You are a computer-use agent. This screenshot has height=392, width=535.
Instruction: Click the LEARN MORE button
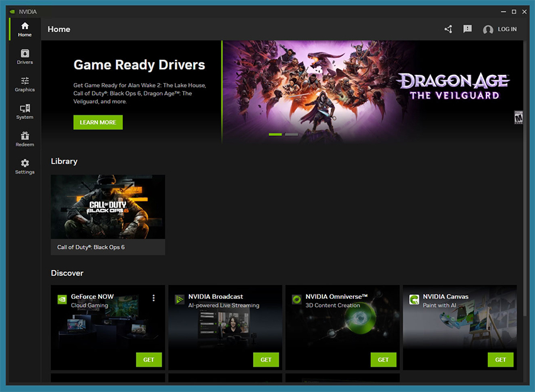pyautogui.click(x=98, y=122)
